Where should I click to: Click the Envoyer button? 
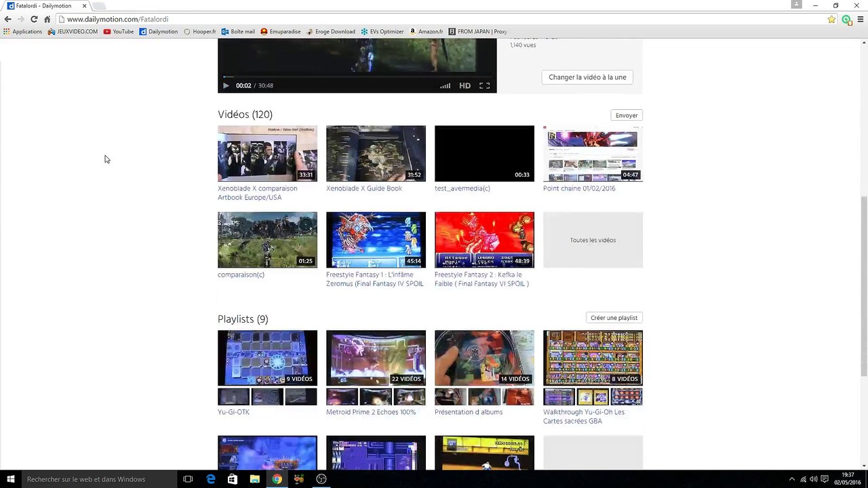pyautogui.click(x=627, y=115)
